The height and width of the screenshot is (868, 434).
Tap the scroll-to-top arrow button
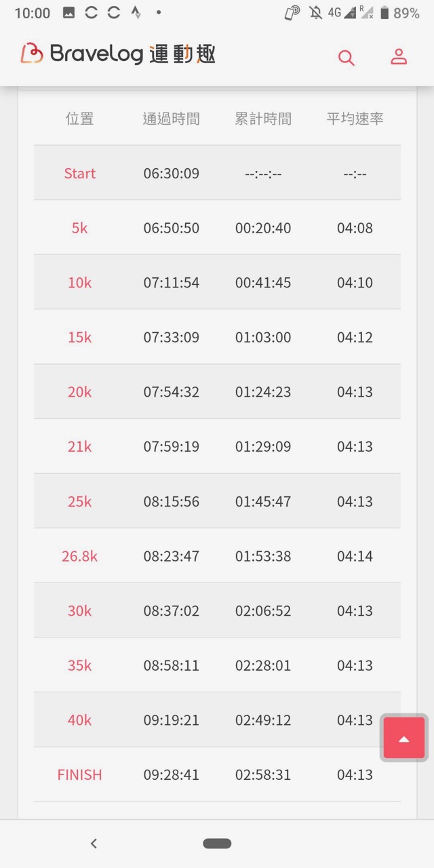pyautogui.click(x=404, y=738)
